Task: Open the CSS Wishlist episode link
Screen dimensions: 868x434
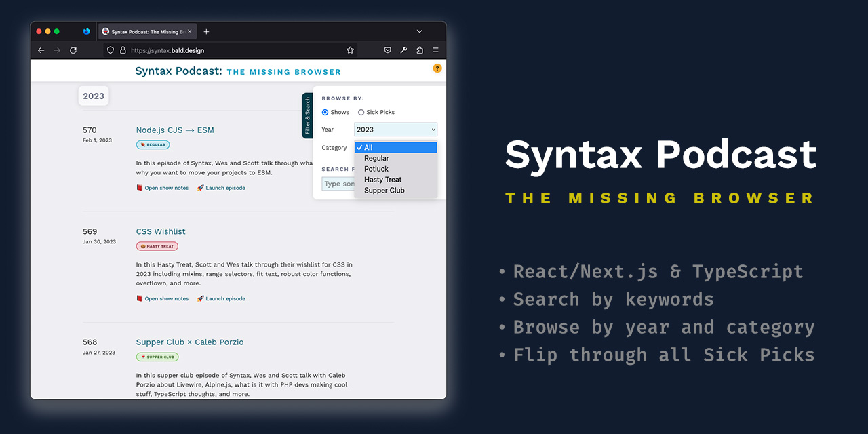Action: 161,231
